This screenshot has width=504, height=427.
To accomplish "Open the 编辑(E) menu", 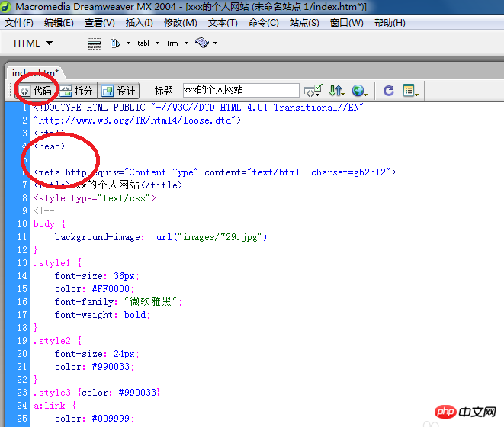I will (59, 23).
